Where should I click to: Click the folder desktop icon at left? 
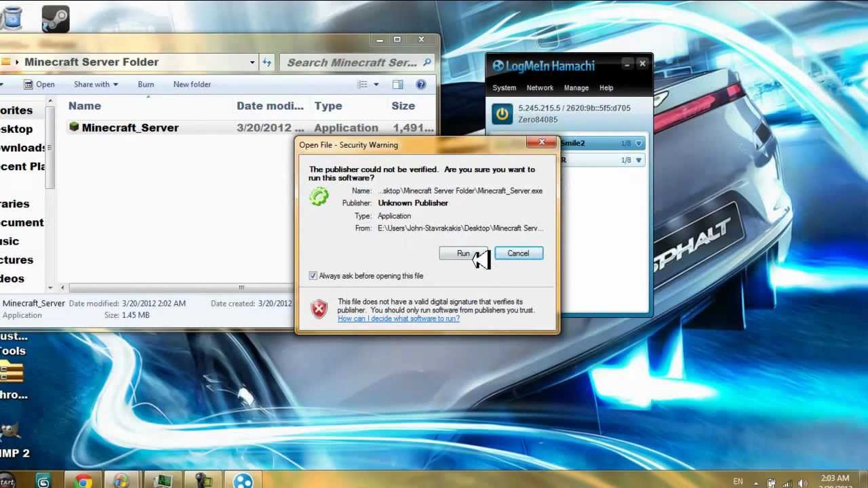[x=12, y=371]
